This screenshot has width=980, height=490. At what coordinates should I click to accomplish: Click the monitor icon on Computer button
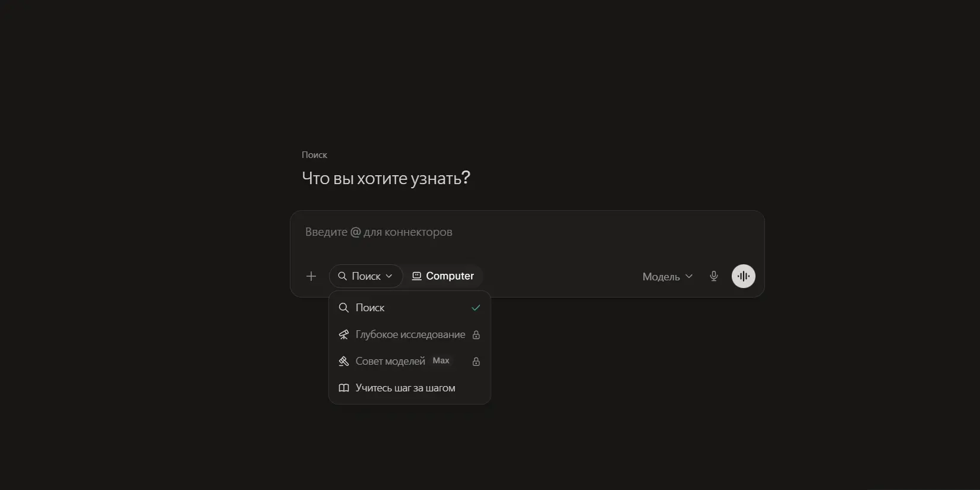click(417, 276)
